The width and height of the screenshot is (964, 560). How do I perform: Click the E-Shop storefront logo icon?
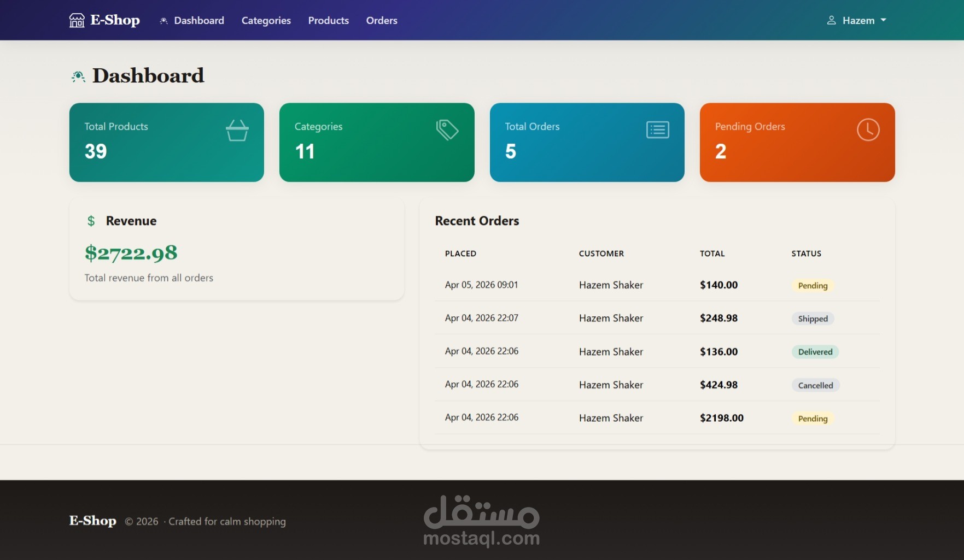point(77,20)
